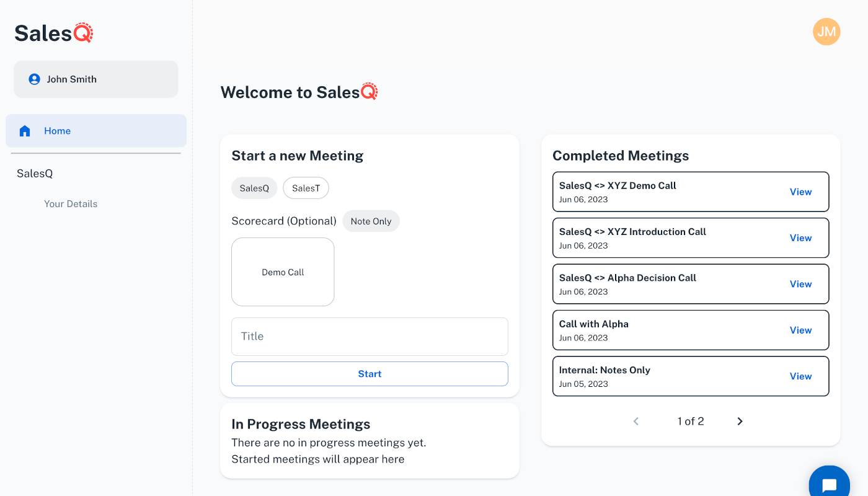Click the JM user avatar
This screenshot has height=496, width=868.
click(826, 32)
